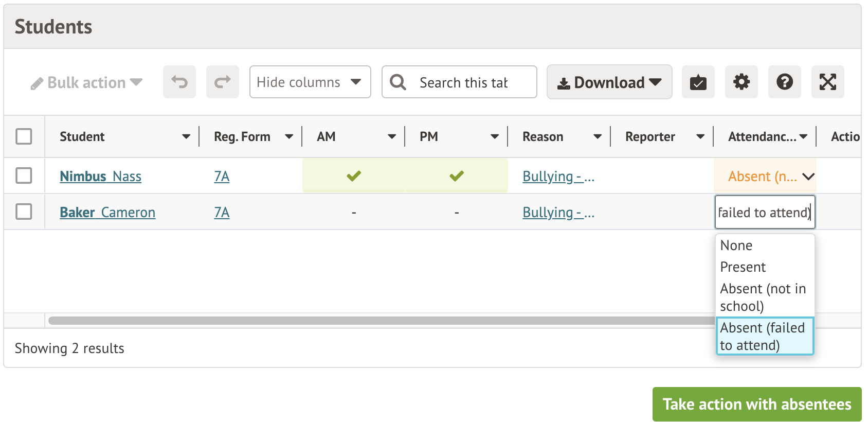Select 'Present' from attendance list
This screenshot has width=868, height=422.
(x=743, y=267)
